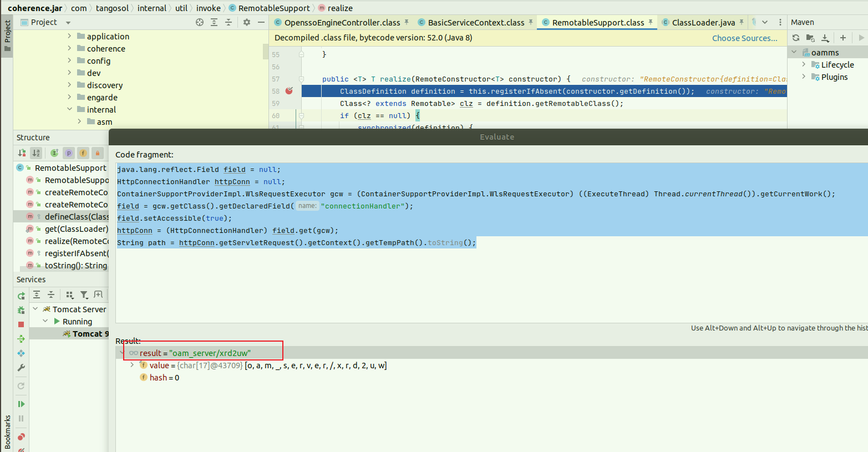Switch to the ClassLoader.java tab
This screenshot has height=452, width=868.
pos(703,23)
